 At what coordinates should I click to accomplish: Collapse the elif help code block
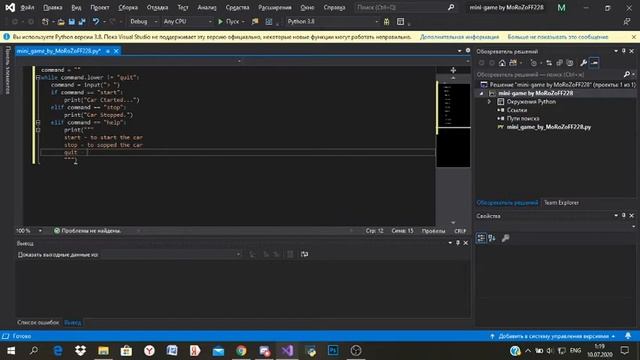(x=38, y=122)
